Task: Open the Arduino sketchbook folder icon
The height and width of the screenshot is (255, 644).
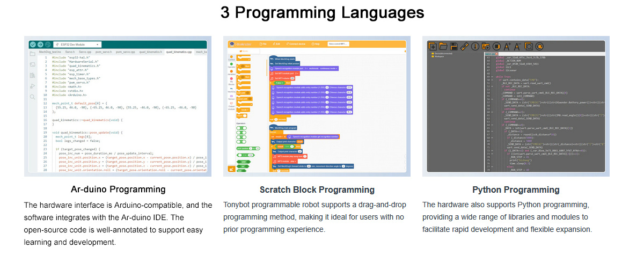Action: tap(33, 54)
